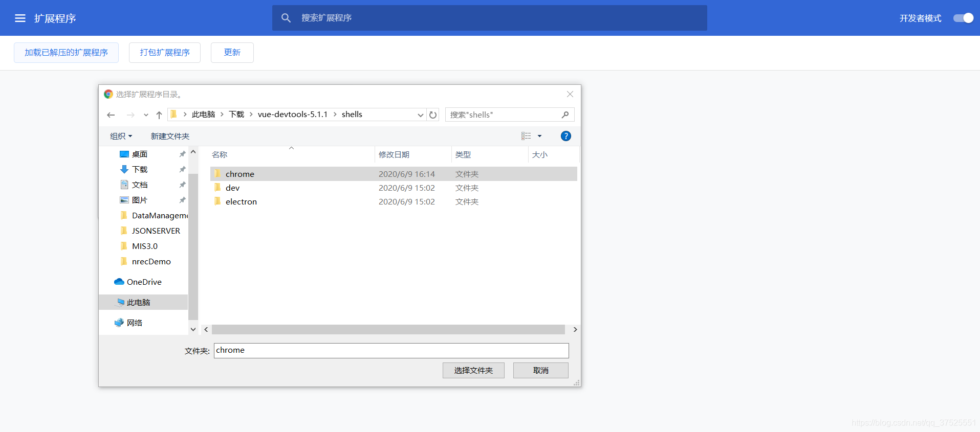Click the 文件夹 type cell of electron
This screenshot has height=432, width=980.
[467, 202]
